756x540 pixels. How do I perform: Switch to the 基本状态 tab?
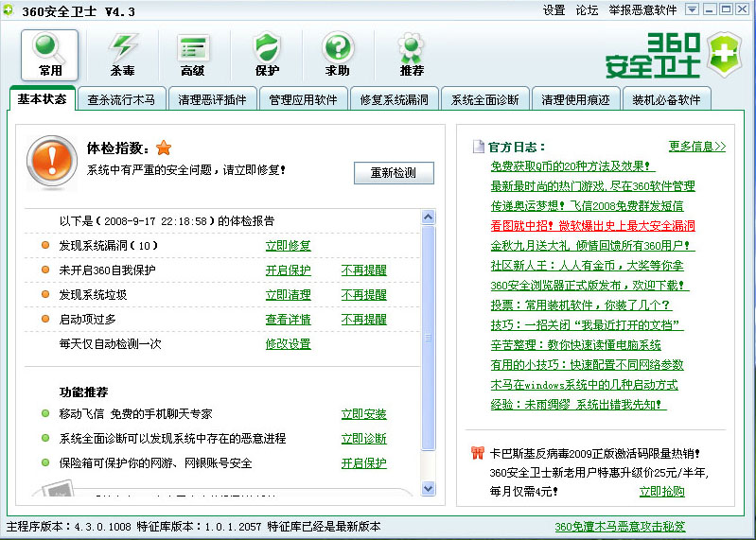[42, 99]
